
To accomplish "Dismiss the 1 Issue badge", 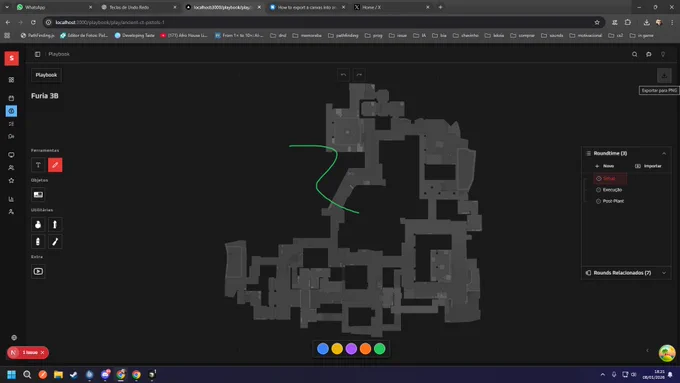I will [42, 353].
